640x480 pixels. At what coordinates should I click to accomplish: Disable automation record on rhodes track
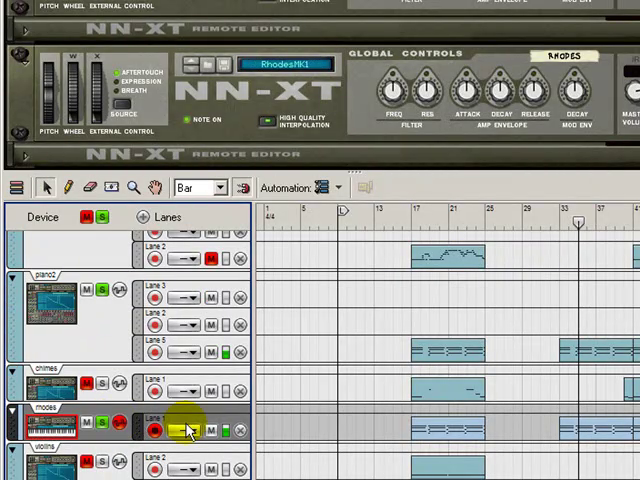pos(120,422)
